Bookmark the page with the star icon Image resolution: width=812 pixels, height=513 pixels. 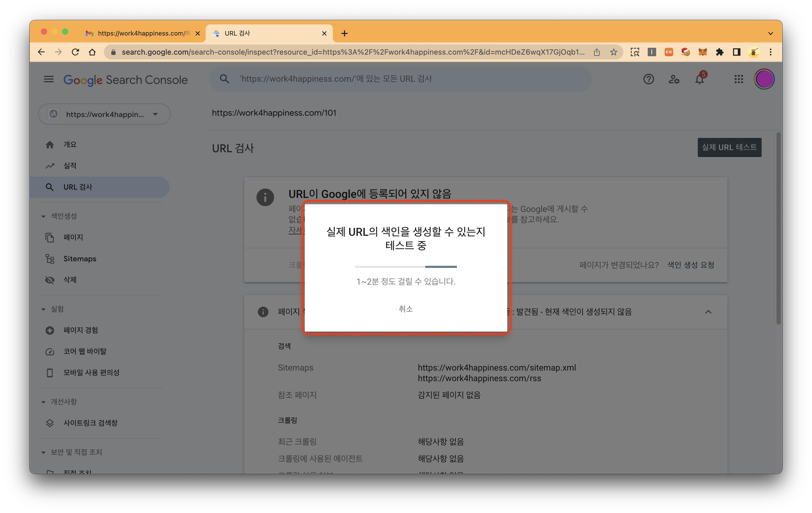(x=614, y=52)
